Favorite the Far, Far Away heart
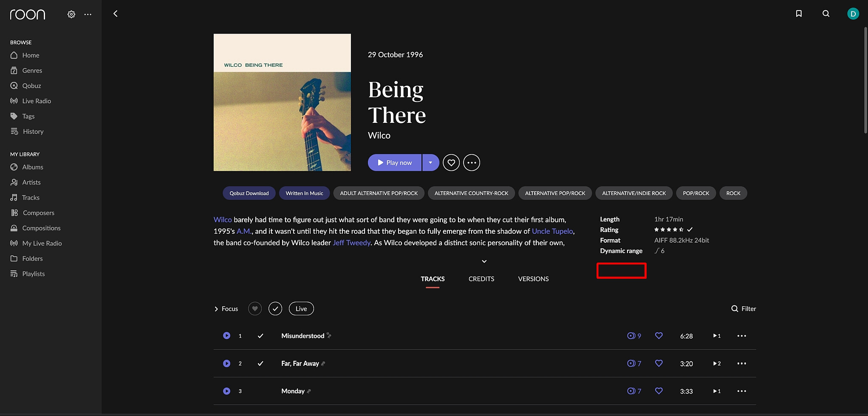 tap(659, 364)
